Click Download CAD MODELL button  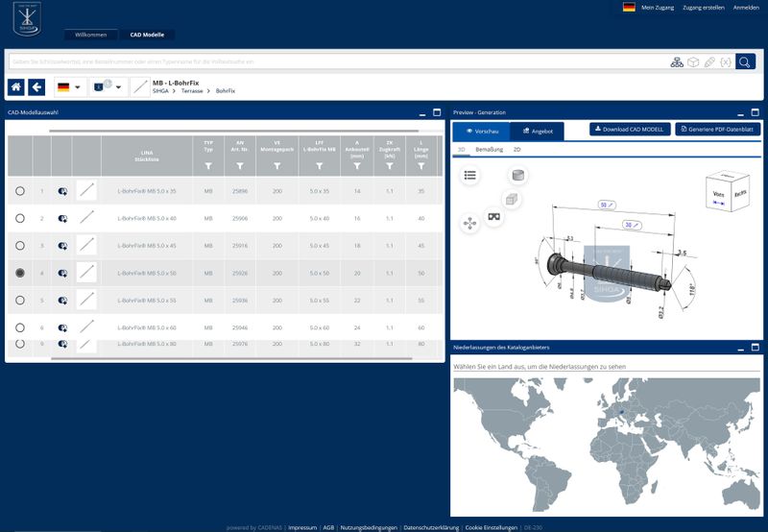(x=629, y=129)
